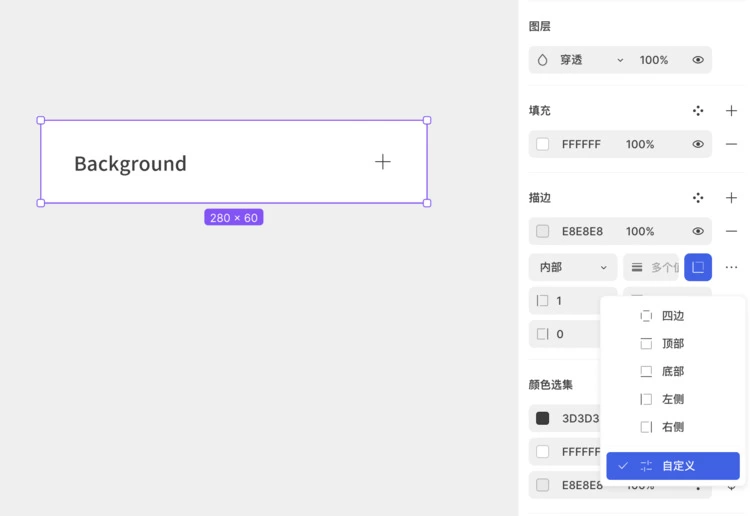This screenshot has height=516, width=750.
Task: Choose 顶部 in the stroke sides menu
Action: 672,344
